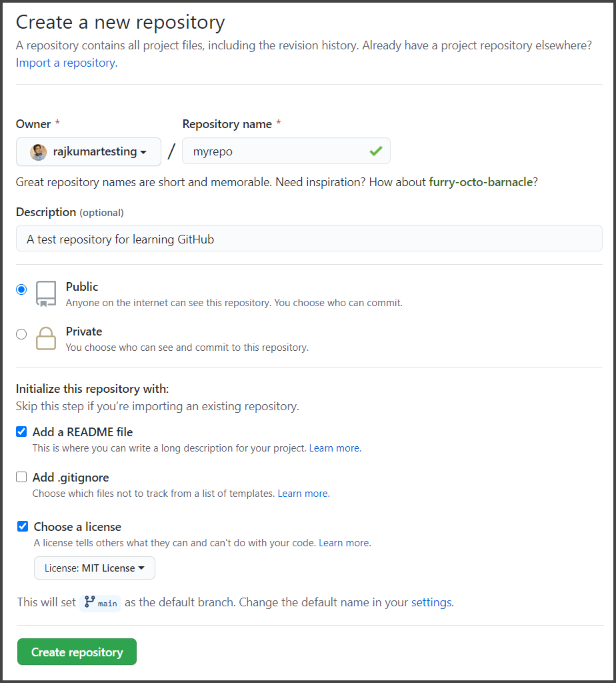
Task: Open the rajkumartesting owner dropdown
Action: (x=88, y=152)
